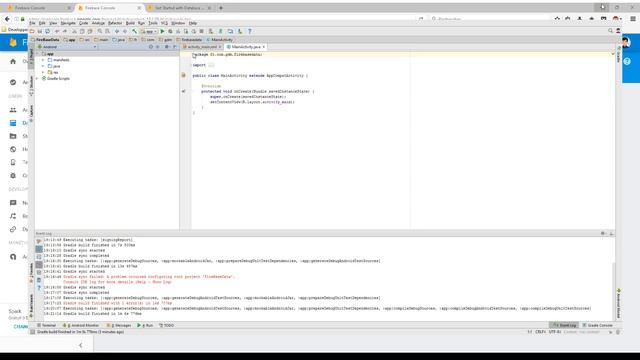
Task: Open the File menu
Action: click(x=32, y=23)
